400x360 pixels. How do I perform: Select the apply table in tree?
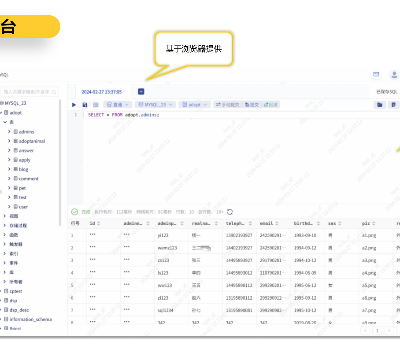[x=24, y=160]
